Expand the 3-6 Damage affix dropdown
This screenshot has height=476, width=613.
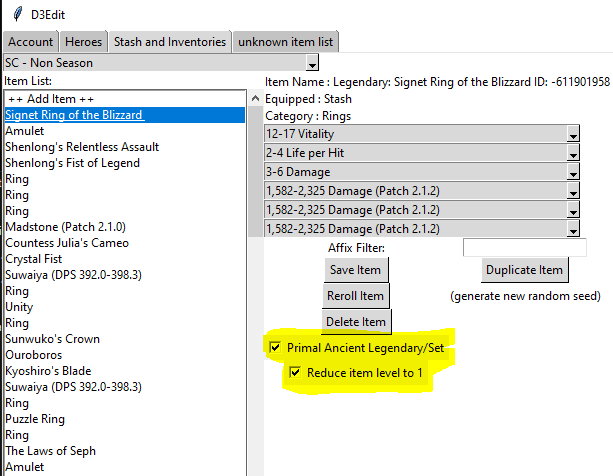point(422,172)
